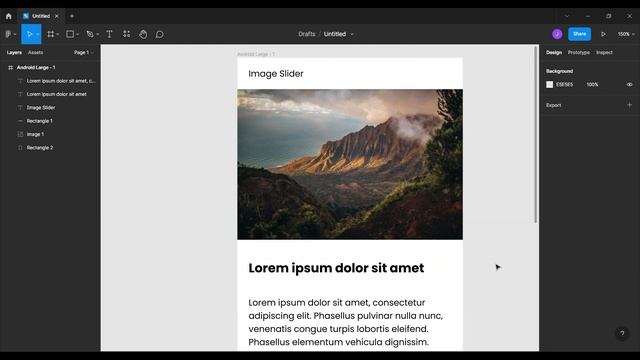640x360 pixels.
Task: Open the tab list chevron in title bar
Action: 567,16
